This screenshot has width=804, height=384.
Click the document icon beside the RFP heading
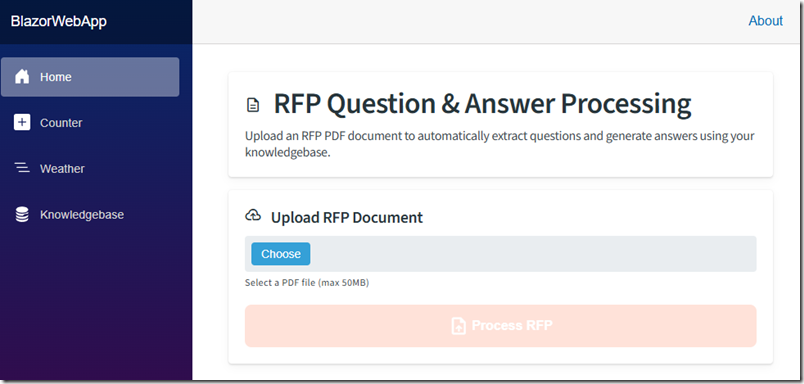(253, 105)
